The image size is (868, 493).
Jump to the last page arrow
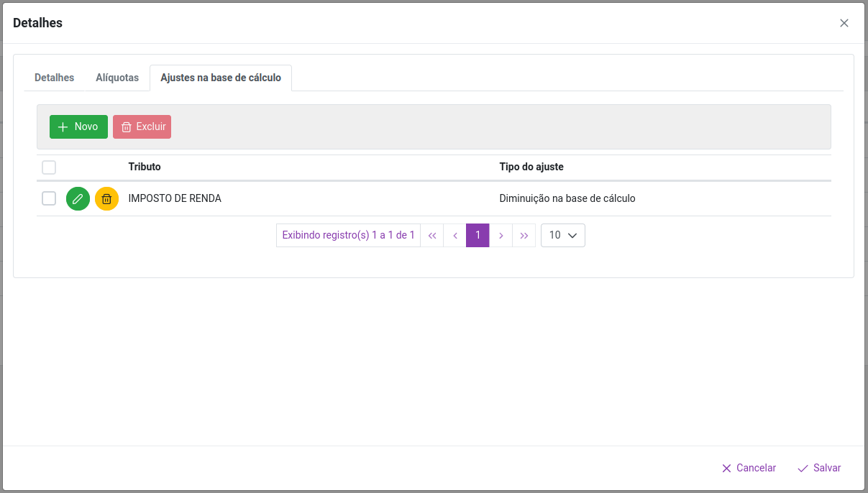click(x=524, y=236)
